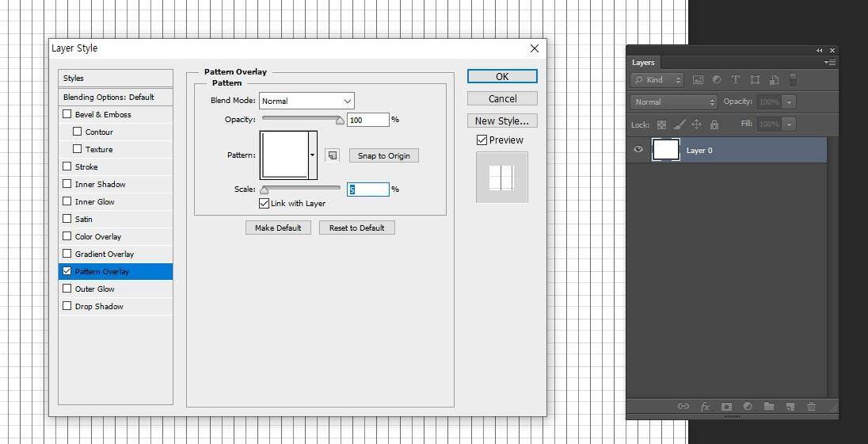Click the Opacity value field showing 100
This screenshot has height=444, width=868.
pyautogui.click(x=368, y=120)
